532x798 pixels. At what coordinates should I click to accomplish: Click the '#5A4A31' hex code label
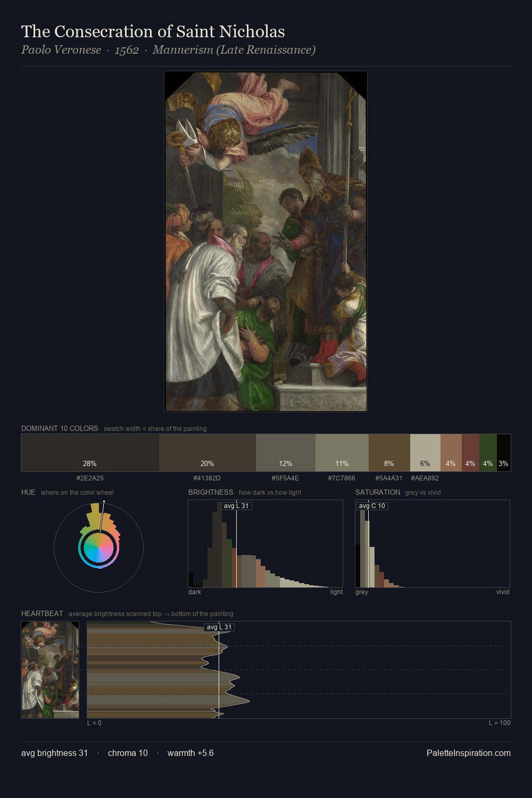tap(389, 478)
